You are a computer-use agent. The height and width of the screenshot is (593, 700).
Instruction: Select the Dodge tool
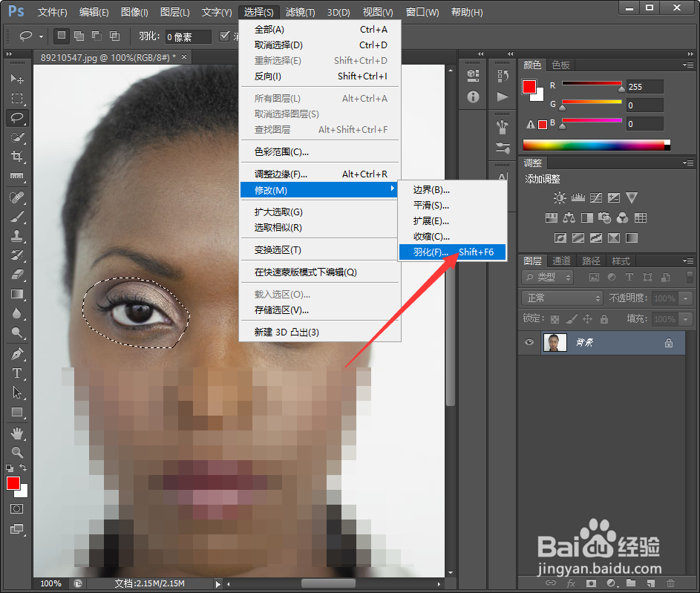(17, 332)
